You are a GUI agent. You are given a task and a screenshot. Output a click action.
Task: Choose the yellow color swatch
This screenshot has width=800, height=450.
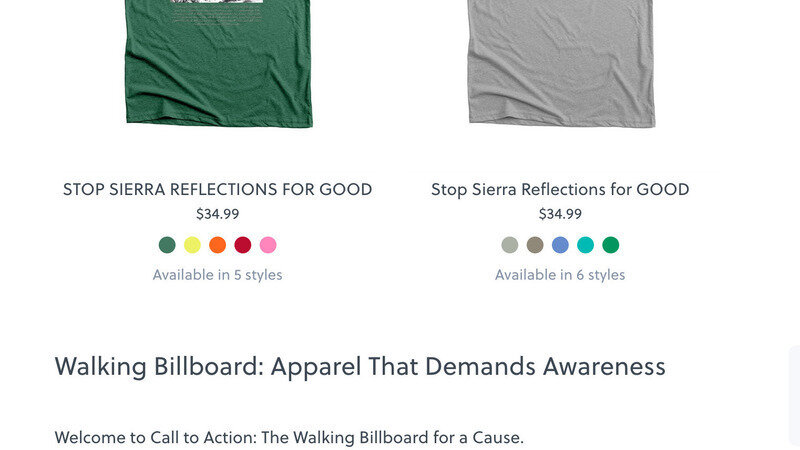coord(192,245)
